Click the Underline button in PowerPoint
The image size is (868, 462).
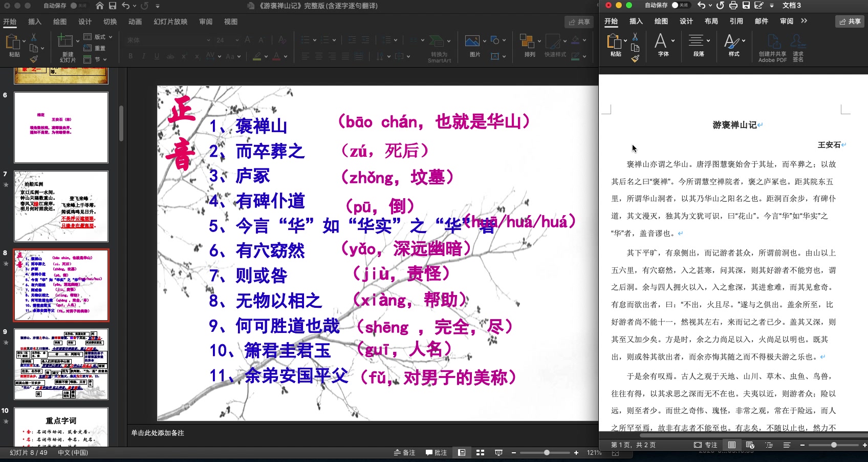[157, 56]
